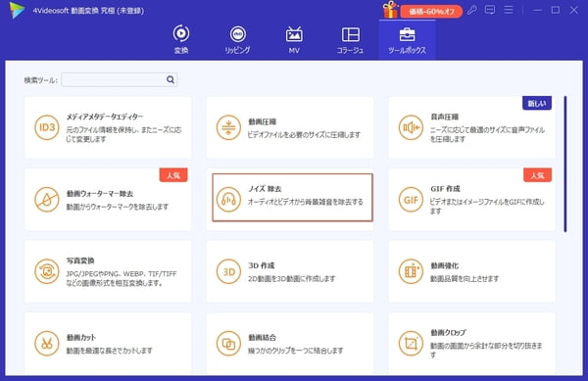This screenshot has width=588, height=381.
Task: Switch to the コラージュ collage tab
Action: tap(350, 39)
